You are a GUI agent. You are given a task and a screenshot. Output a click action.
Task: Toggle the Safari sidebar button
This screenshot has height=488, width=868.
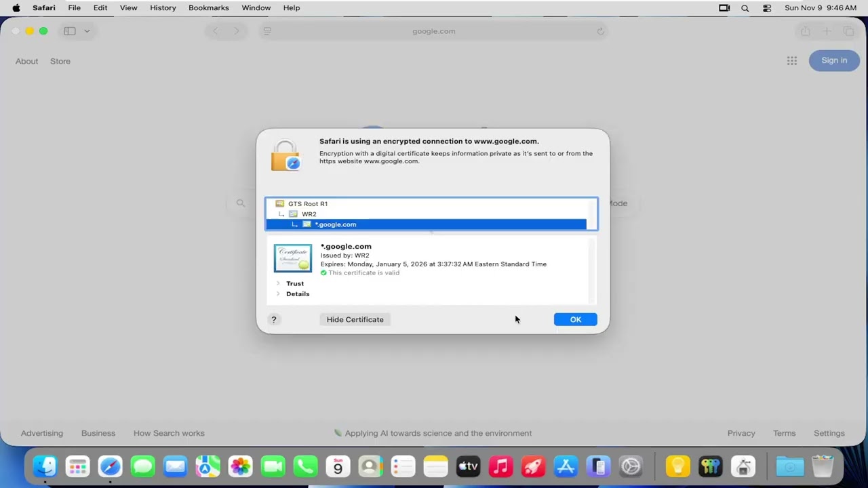coord(69,31)
